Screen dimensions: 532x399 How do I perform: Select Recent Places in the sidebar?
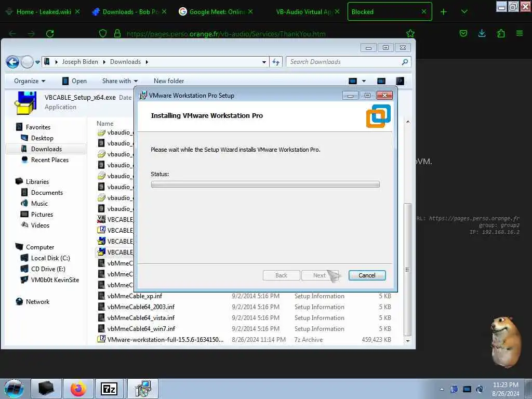[49, 160]
